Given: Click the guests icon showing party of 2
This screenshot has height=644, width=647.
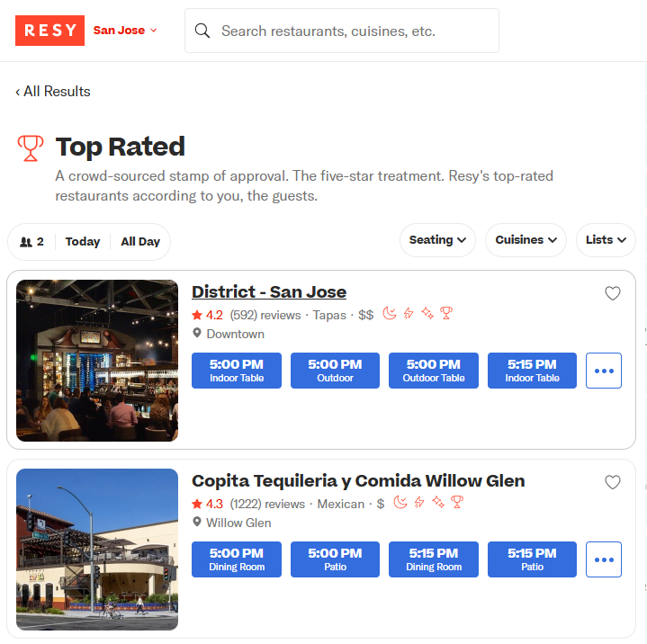Looking at the screenshot, I should click(26, 242).
